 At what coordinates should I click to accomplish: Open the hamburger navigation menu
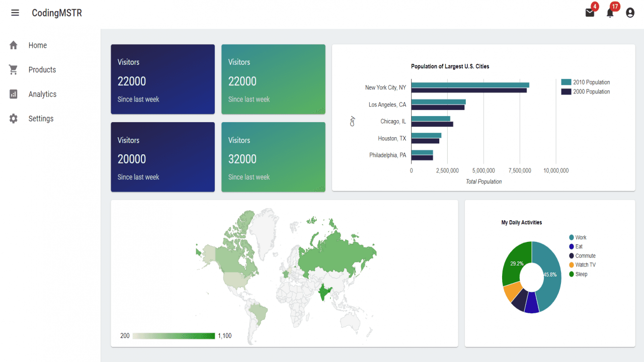click(x=15, y=13)
